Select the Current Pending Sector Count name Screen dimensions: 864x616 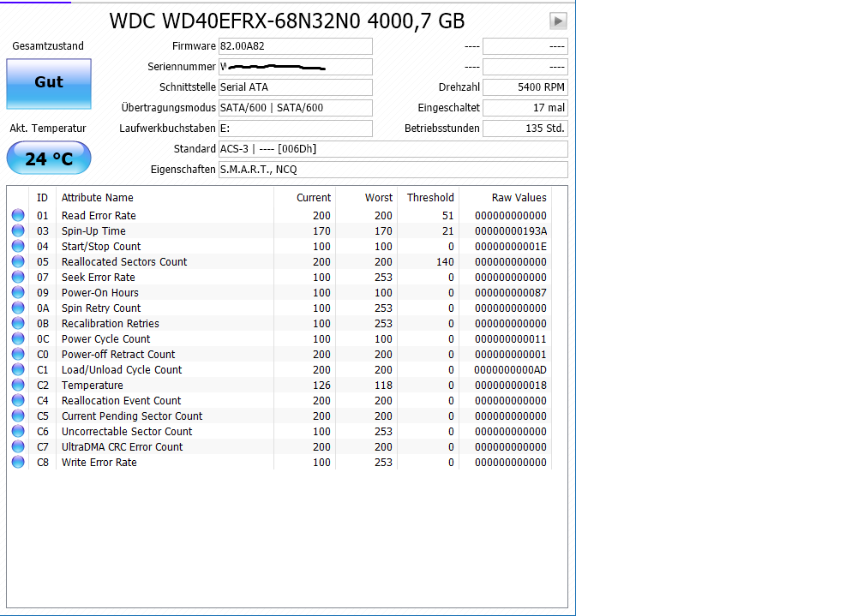[132, 416]
